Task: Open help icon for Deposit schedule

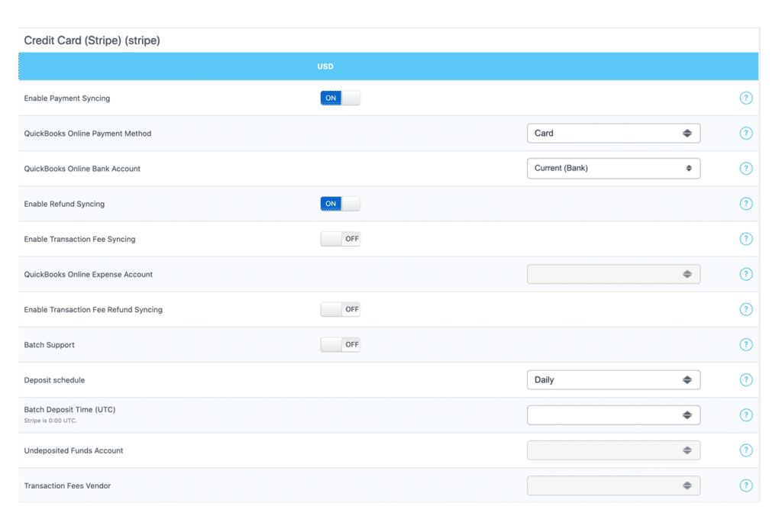Action: click(745, 380)
